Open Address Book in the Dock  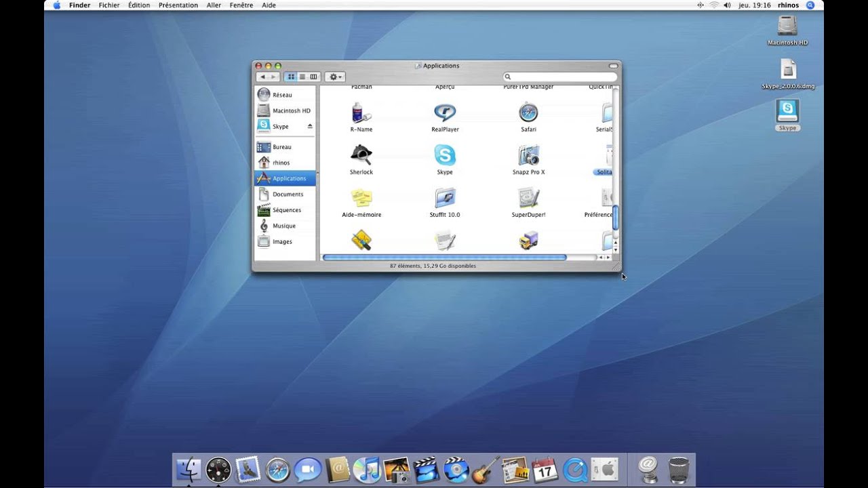(x=337, y=469)
